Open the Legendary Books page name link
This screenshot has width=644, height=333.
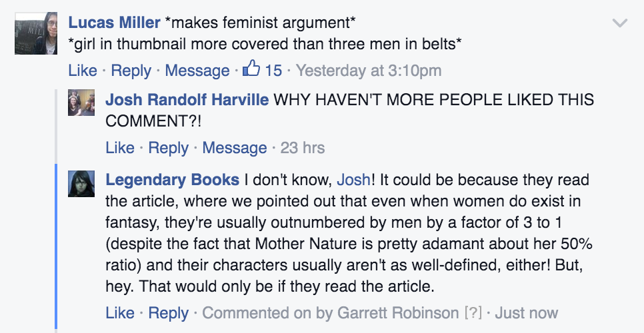[x=173, y=180]
